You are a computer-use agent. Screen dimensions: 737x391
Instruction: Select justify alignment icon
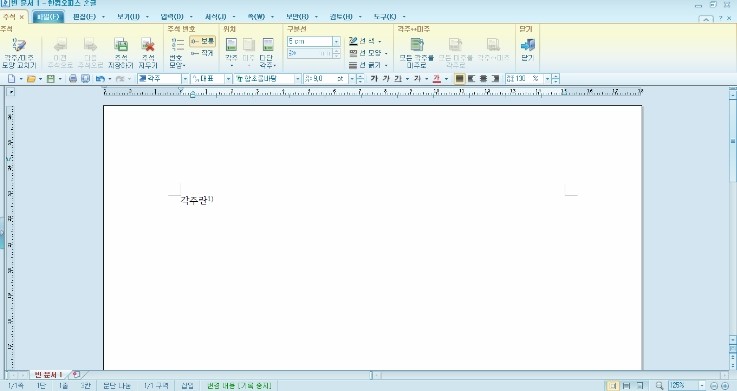click(x=460, y=79)
